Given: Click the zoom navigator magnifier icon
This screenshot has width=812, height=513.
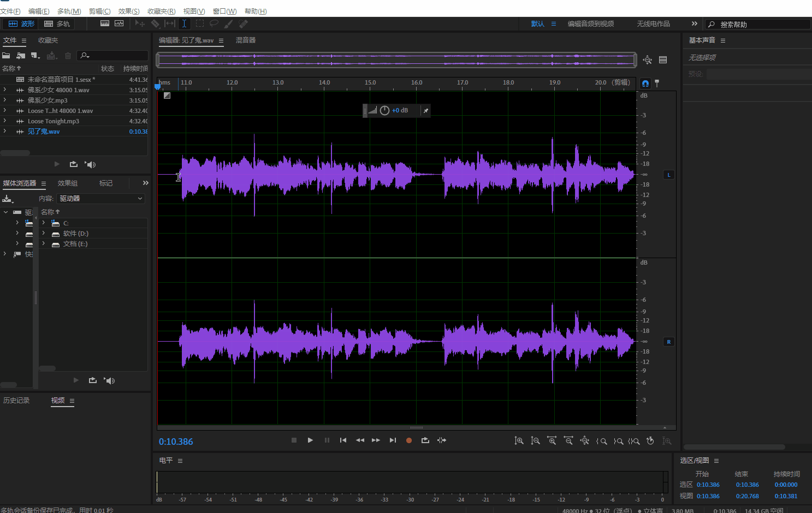Looking at the screenshot, I should [x=648, y=60].
